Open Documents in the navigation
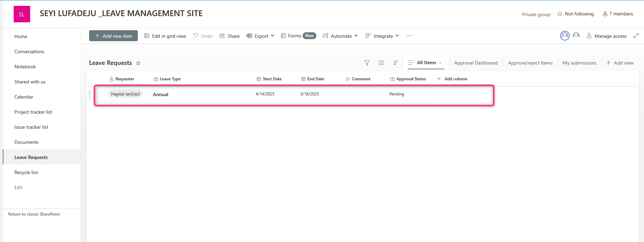This screenshot has width=644, height=242. pyautogui.click(x=26, y=142)
